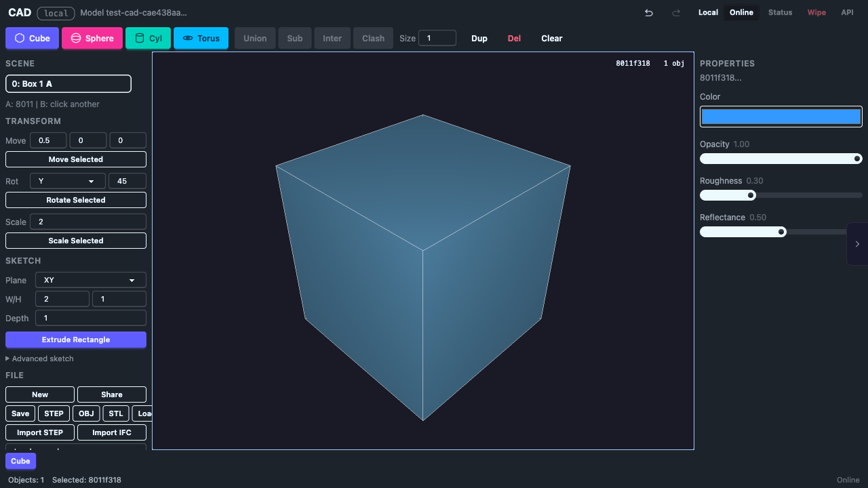Select the Cyl creation tool

(148, 38)
